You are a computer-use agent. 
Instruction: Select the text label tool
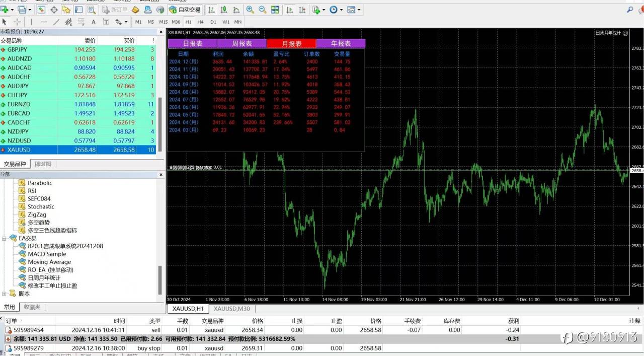tap(106, 22)
